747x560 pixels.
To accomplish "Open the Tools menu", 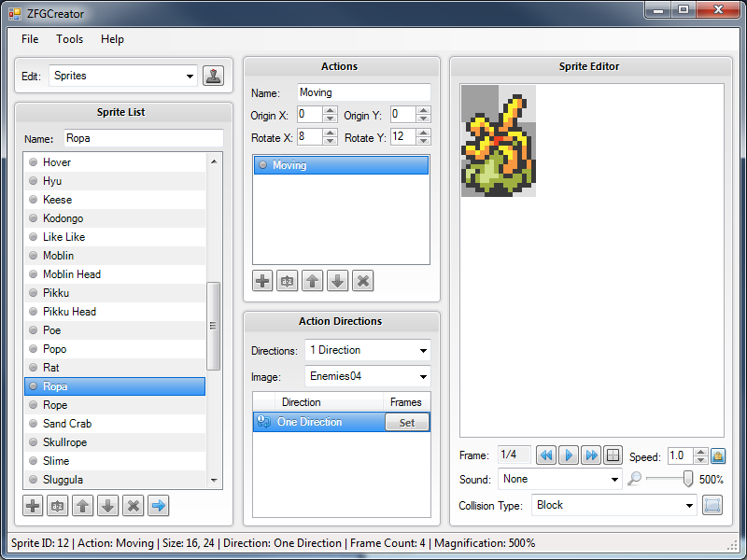I will (69, 39).
